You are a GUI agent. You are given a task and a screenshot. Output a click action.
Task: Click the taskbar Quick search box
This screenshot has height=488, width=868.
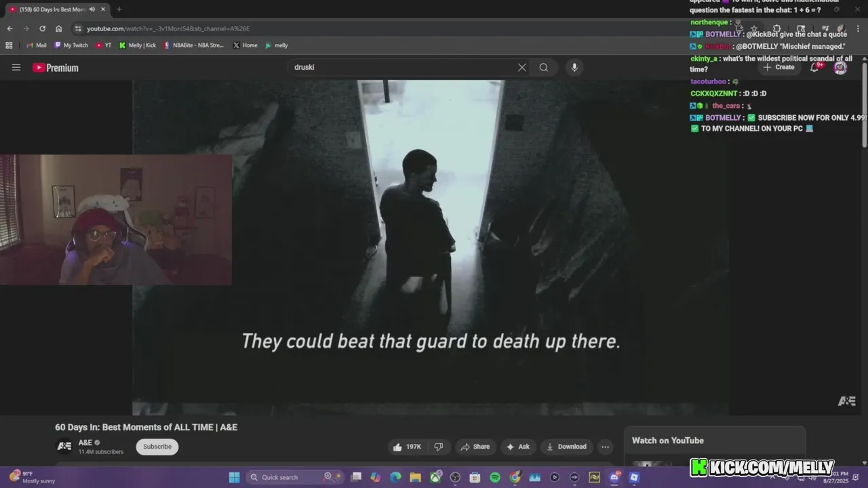point(295,477)
